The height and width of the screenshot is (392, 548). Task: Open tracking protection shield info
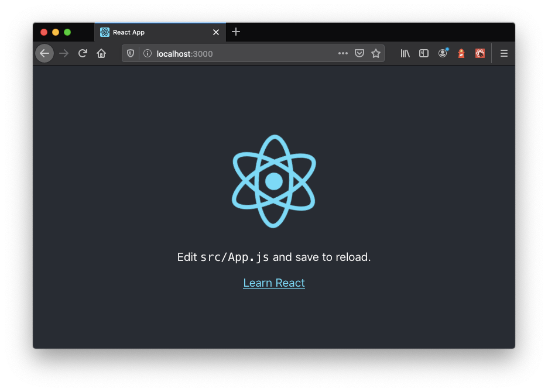[131, 53]
